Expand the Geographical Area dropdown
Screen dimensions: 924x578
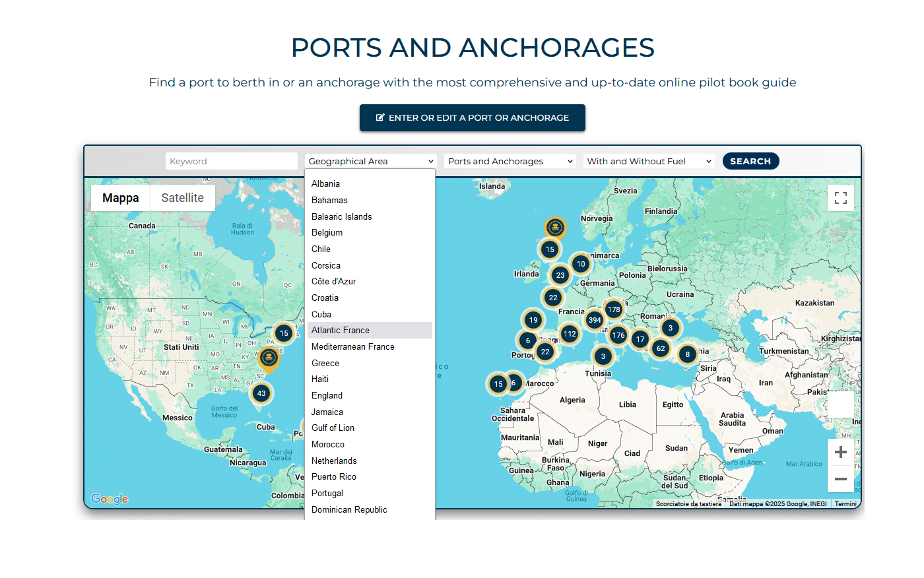pyautogui.click(x=370, y=161)
